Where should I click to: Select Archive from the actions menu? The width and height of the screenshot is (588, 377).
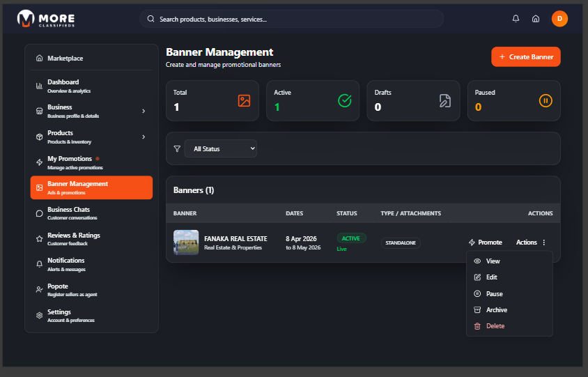(496, 310)
